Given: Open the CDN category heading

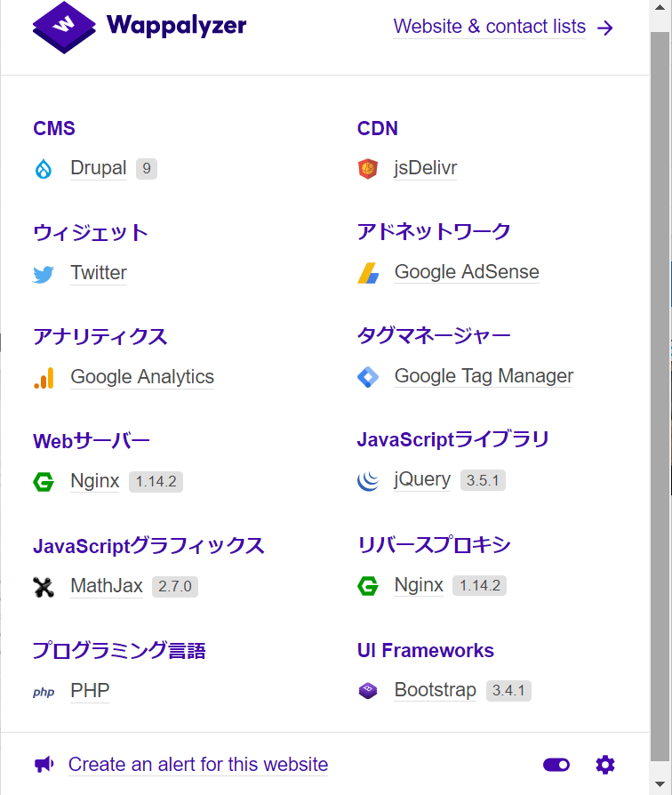Looking at the screenshot, I should click(378, 128).
